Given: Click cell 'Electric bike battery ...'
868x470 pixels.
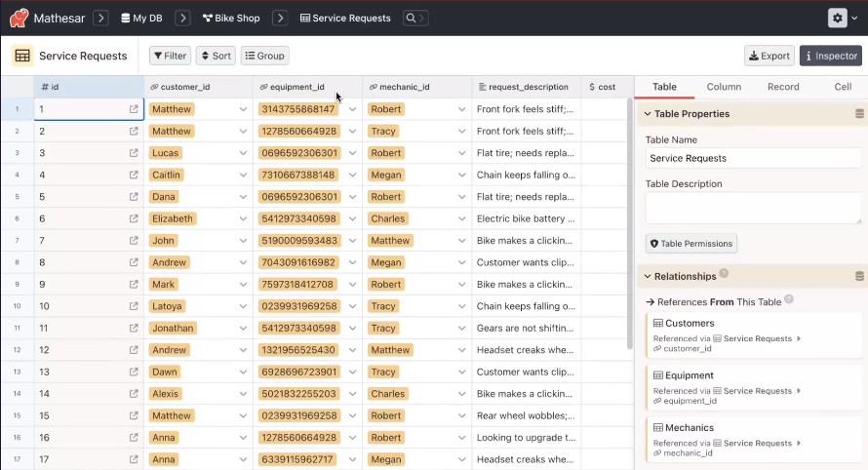Looking at the screenshot, I should point(527,218).
